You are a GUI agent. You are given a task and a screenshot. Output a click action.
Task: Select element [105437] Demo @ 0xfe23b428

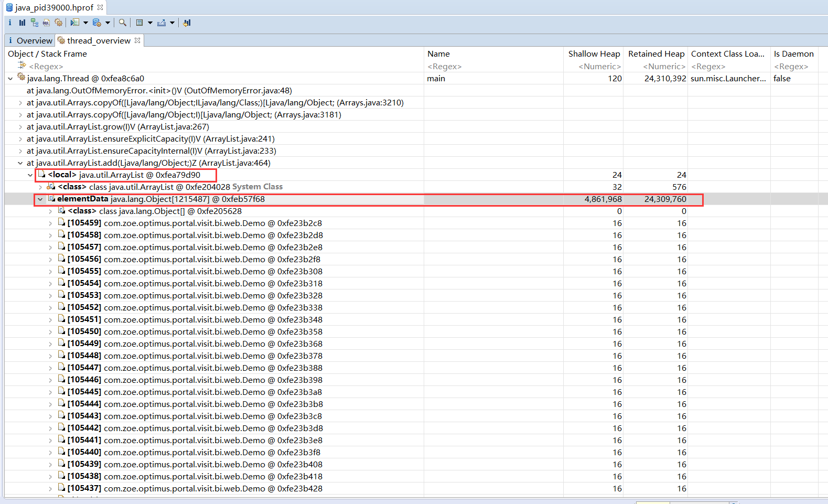click(x=195, y=489)
